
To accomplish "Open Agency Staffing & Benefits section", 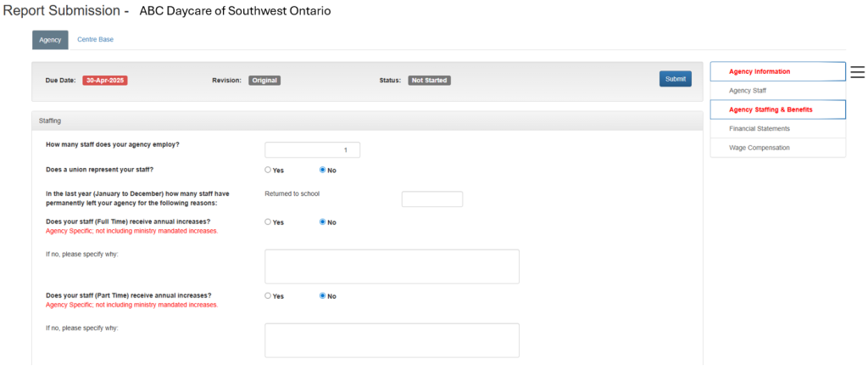I will coord(777,109).
